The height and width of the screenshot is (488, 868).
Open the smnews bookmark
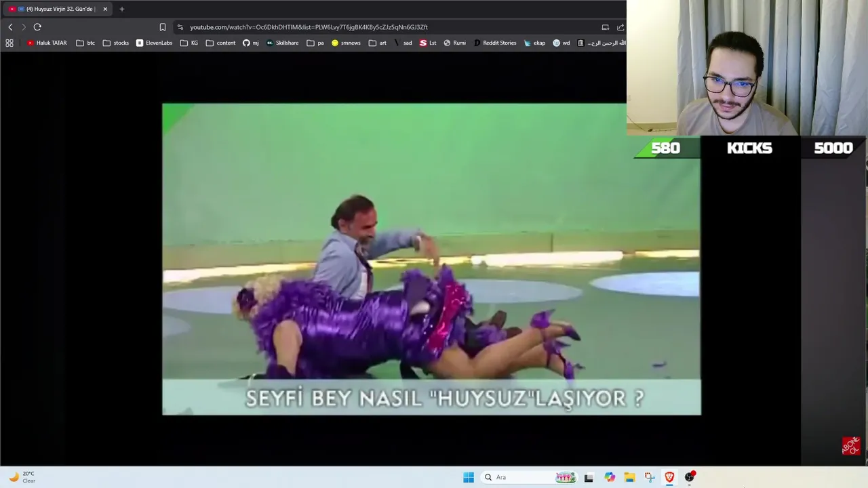[x=346, y=43]
